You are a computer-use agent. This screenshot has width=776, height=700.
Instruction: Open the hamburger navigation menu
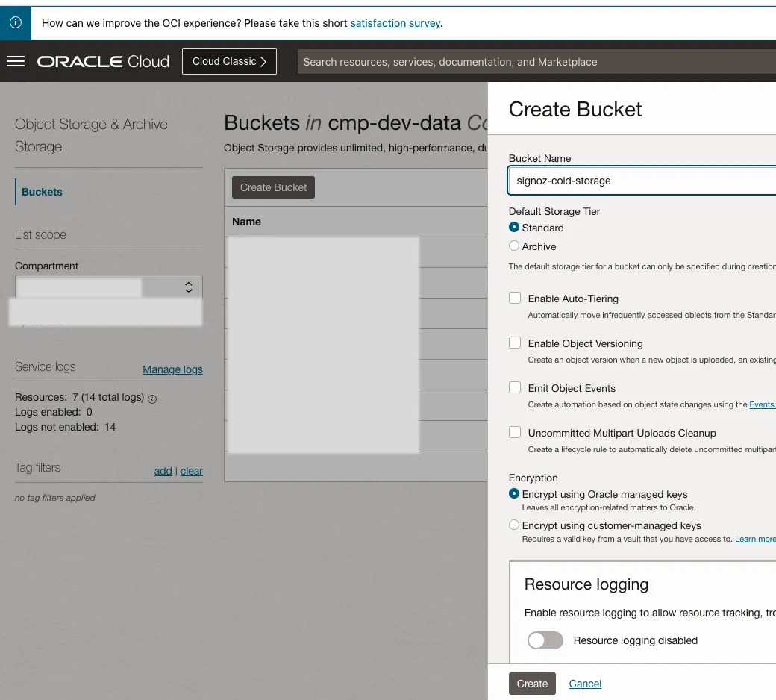click(16, 61)
